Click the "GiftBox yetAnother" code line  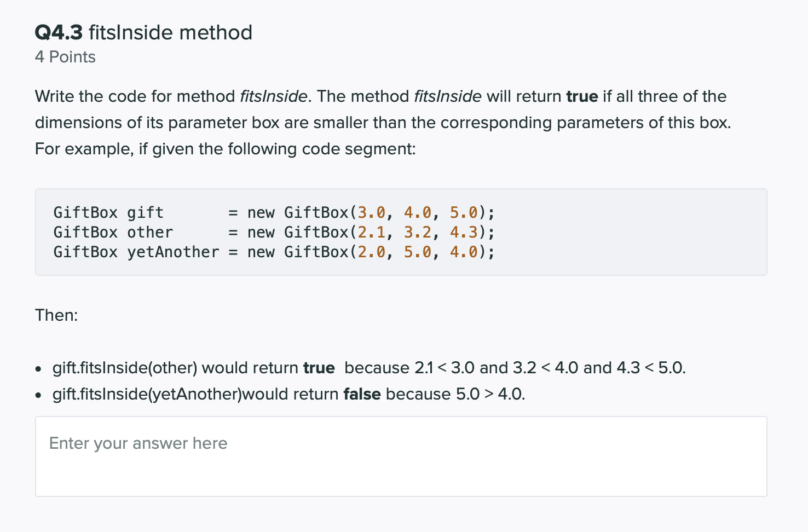pyautogui.click(x=274, y=252)
